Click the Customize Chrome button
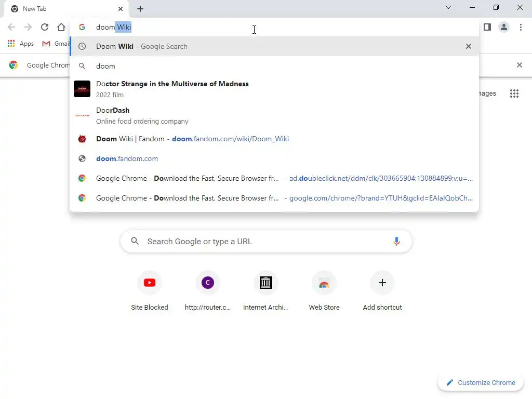The width and height of the screenshot is (532, 399). [481, 382]
